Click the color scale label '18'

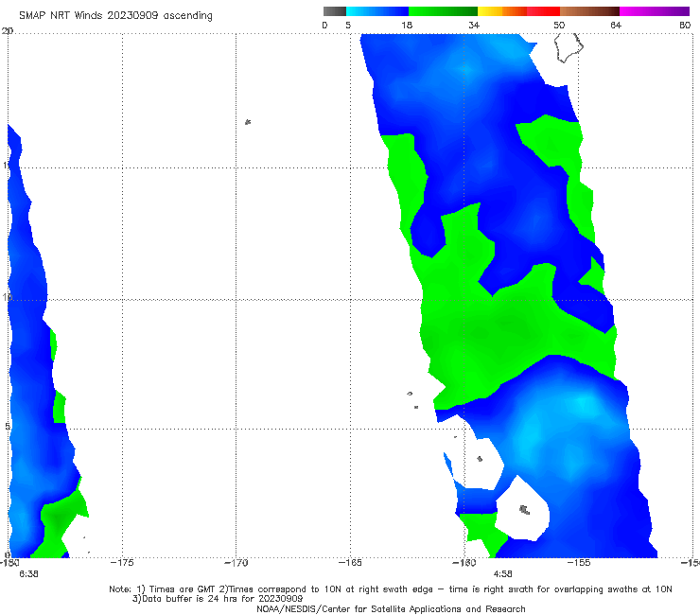click(407, 25)
